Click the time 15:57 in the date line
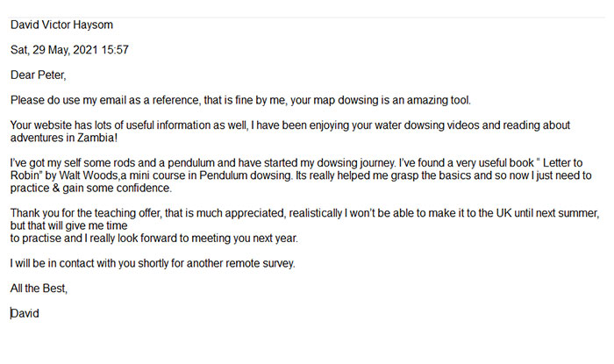Screen dimensions: 614x364 point(115,50)
